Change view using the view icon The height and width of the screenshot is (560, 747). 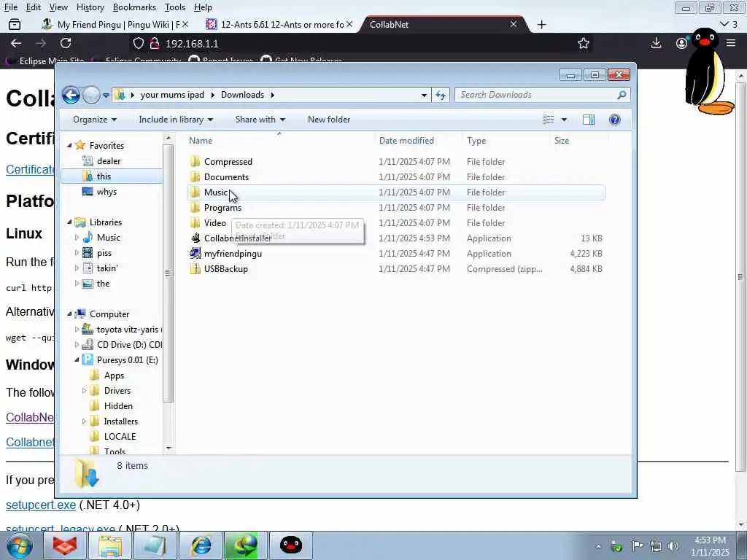click(x=549, y=120)
